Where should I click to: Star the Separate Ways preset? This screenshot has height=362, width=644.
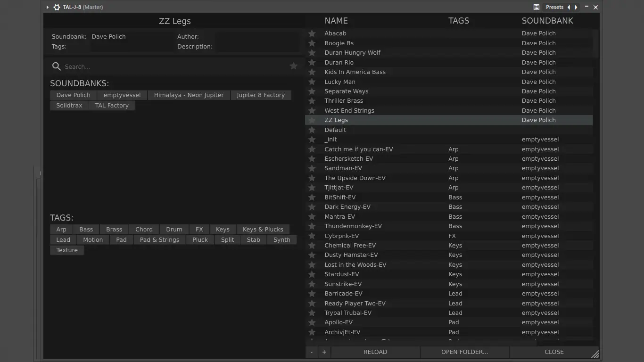tap(312, 91)
